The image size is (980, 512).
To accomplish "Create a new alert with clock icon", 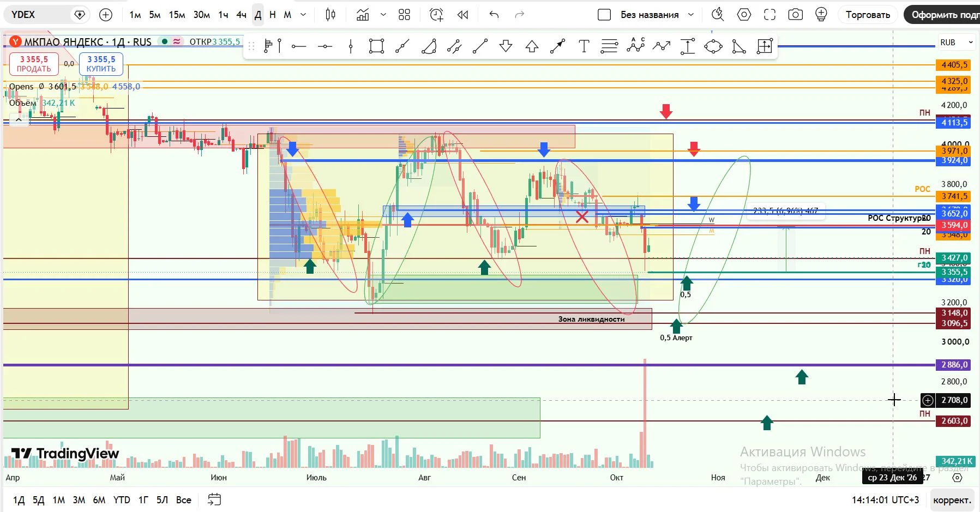I will coord(436,15).
